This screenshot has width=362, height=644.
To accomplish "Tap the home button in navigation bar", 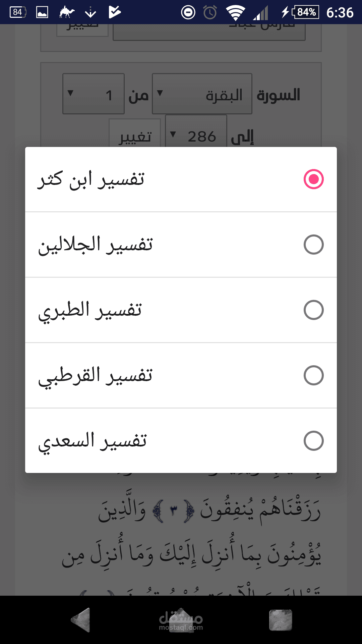I will tap(181, 620).
